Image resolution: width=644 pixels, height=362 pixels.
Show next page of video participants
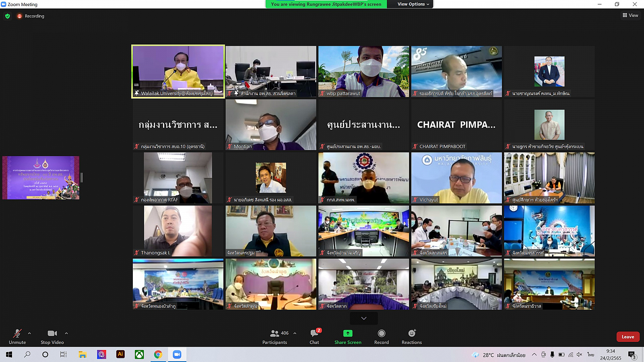pyautogui.click(x=364, y=318)
